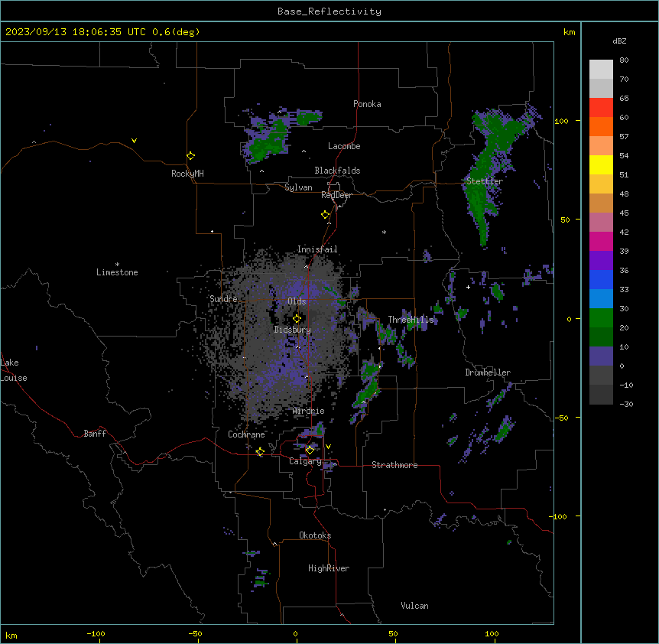Click the Cochrane town label
Viewport: 659px width, 644px height.
click(246, 434)
